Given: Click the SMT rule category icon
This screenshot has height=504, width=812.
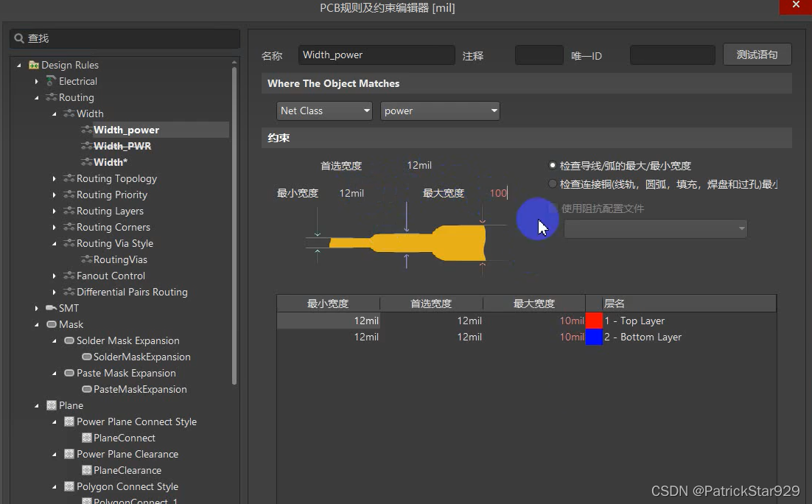Looking at the screenshot, I should [51, 308].
